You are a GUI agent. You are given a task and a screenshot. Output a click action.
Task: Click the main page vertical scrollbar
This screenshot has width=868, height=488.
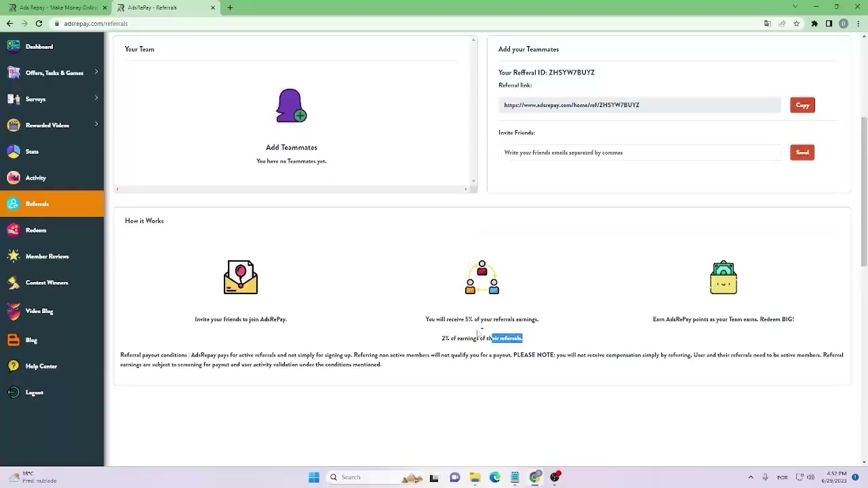pos(864,191)
